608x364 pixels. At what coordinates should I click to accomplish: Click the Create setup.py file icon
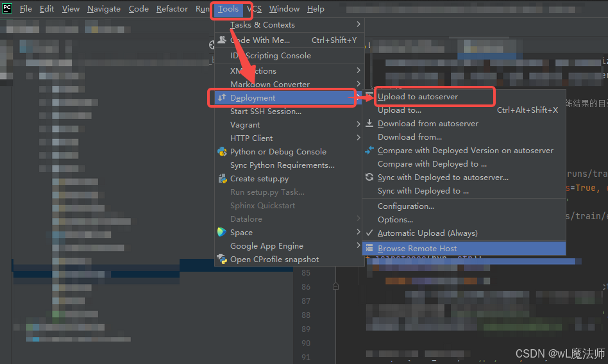[x=222, y=178]
